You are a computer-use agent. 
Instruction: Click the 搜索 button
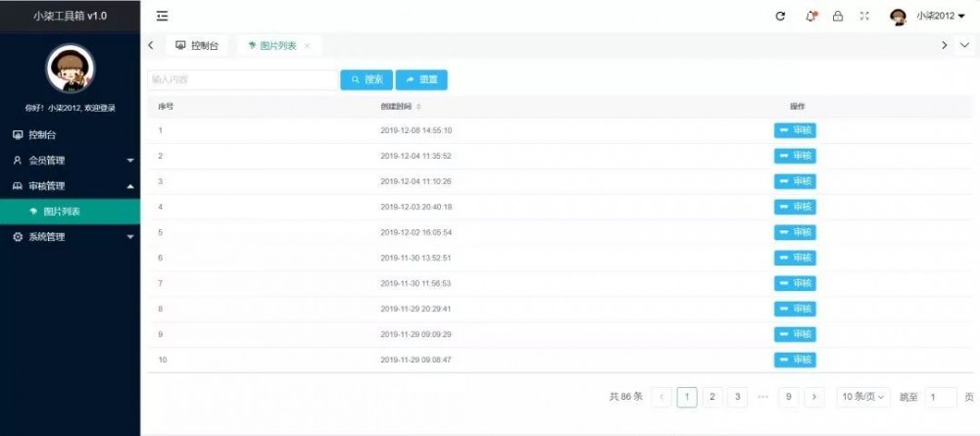point(367,80)
